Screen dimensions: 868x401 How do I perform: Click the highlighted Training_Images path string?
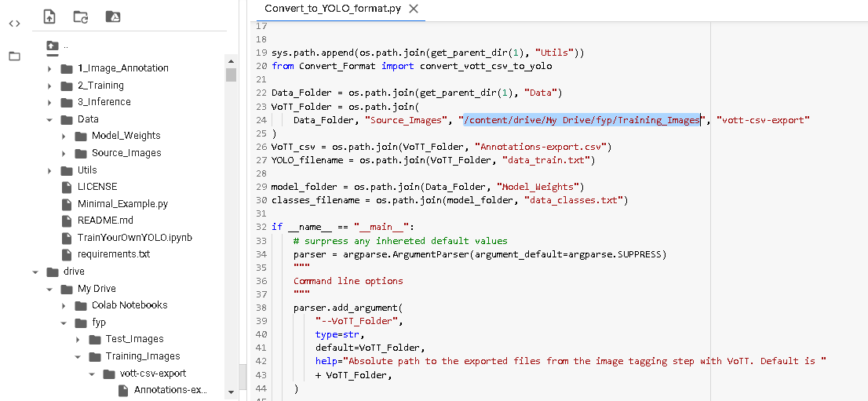[x=583, y=120]
